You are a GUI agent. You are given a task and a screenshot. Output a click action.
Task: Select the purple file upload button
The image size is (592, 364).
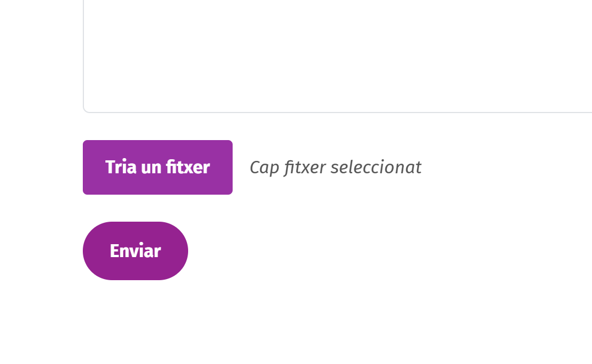tap(158, 167)
